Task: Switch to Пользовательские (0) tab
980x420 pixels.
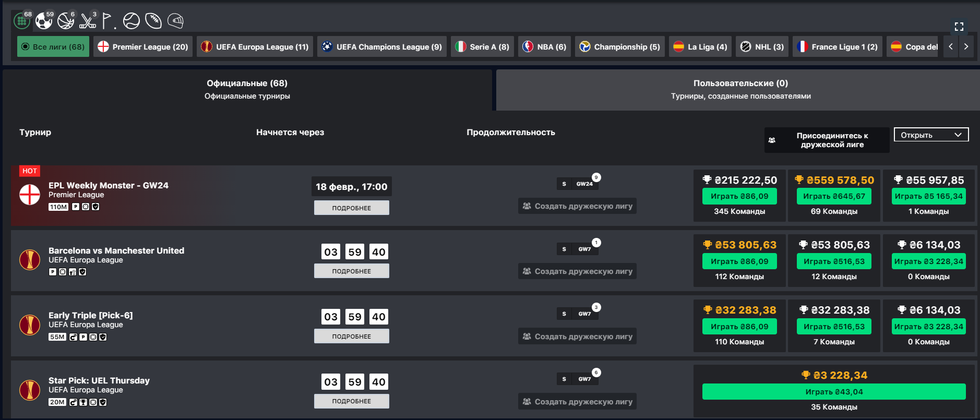Action: [738, 90]
